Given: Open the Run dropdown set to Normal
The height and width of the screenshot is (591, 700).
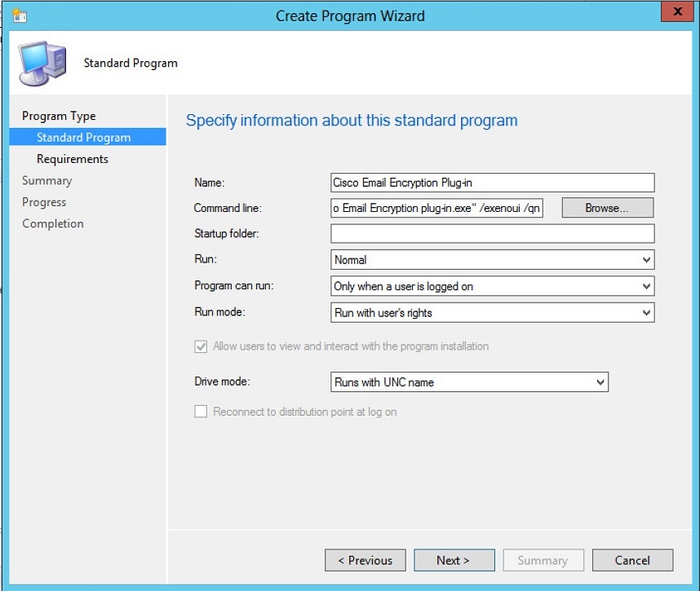Looking at the screenshot, I should coord(645,259).
